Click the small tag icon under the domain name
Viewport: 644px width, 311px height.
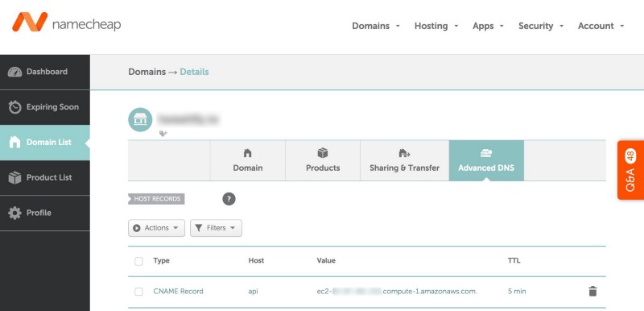pos(163,134)
